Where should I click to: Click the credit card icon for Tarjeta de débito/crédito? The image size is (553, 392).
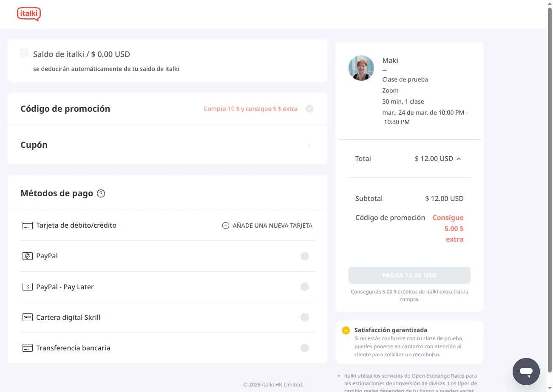pyautogui.click(x=28, y=226)
